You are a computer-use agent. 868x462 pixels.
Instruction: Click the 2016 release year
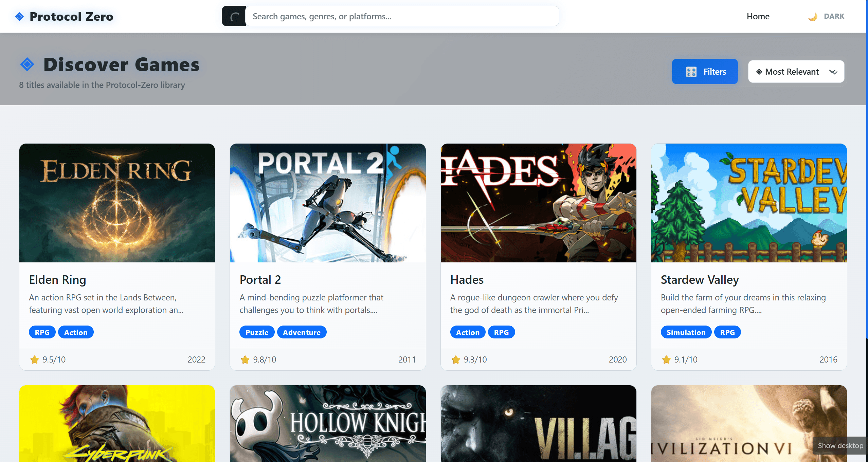(x=828, y=359)
